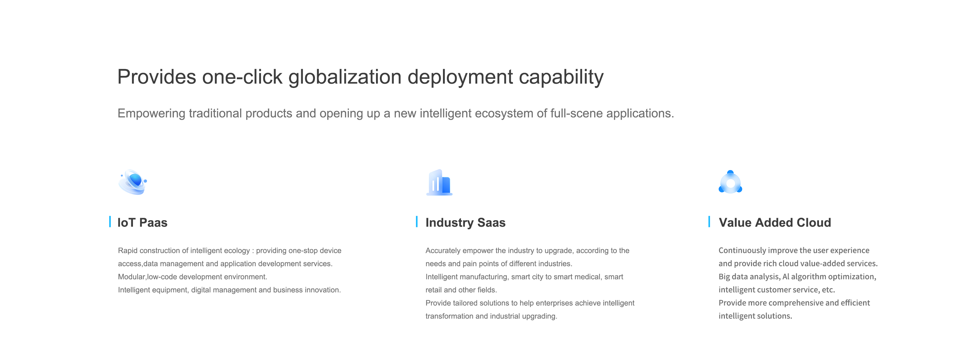Click the 'Empowering traditional products' subtitle
This screenshot has height=347, width=980.
pos(395,113)
